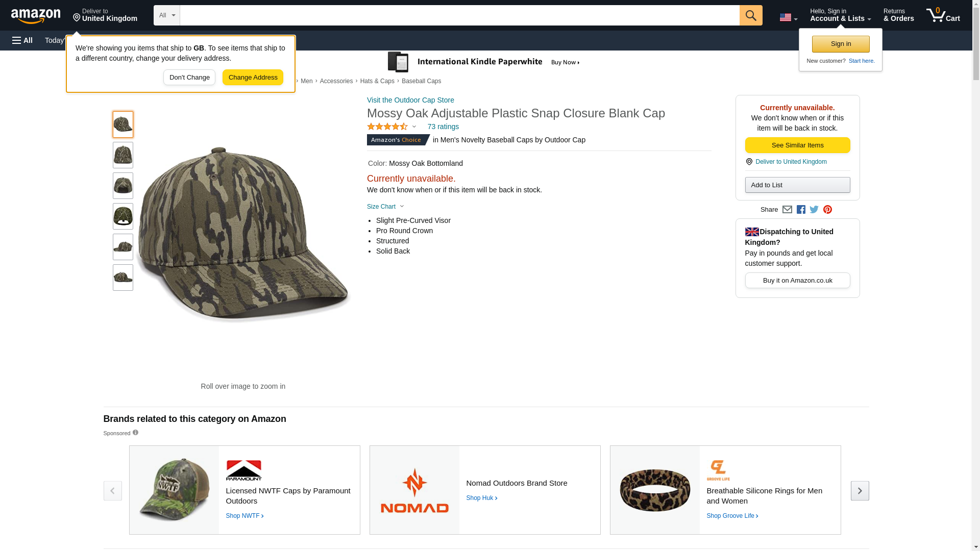Open the All hamburger menu
This screenshot has width=980, height=551.
tap(22, 40)
